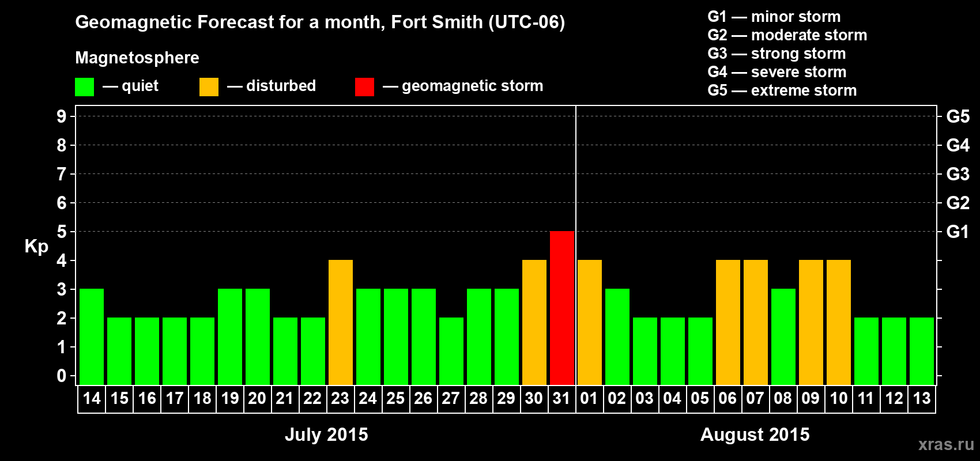Viewport: 980px width, 461px height.
Task: Select the orange bar for July 30
Action: click(x=534, y=322)
